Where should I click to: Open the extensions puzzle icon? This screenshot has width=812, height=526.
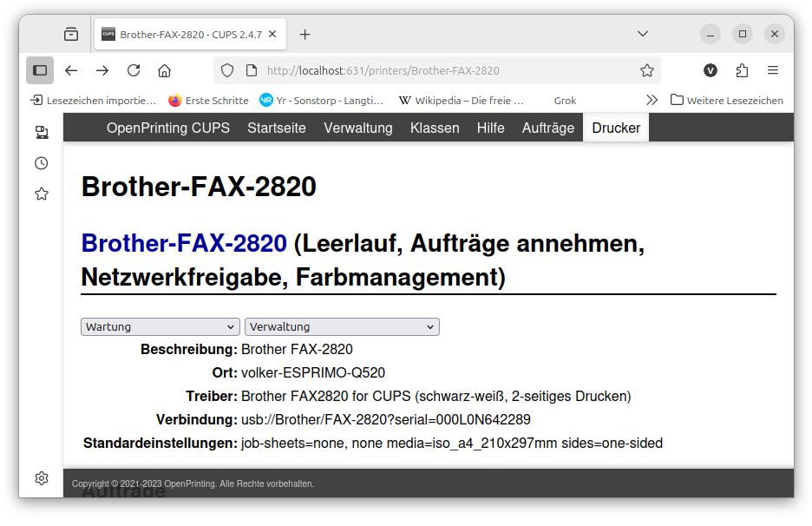(x=742, y=70)
